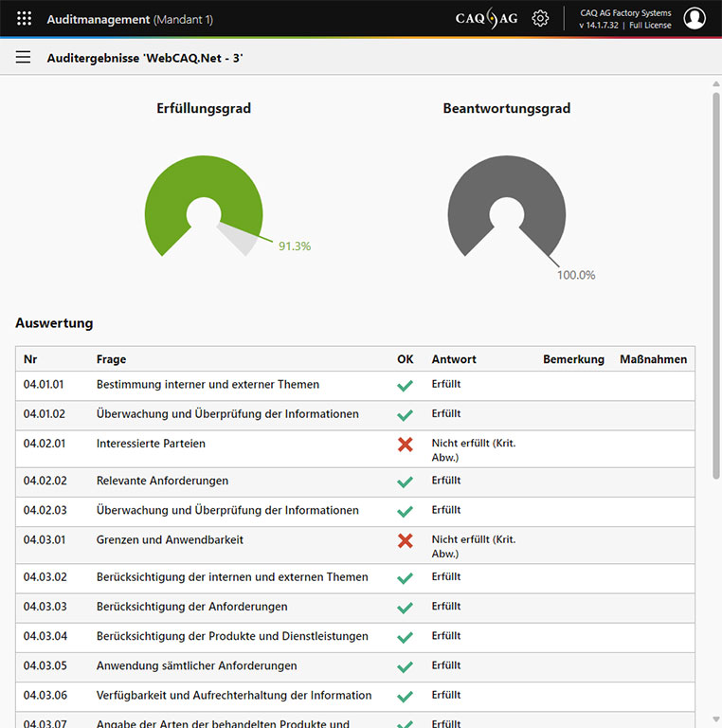Screen dimensions: 722x728
Task: Click the vertical scrollbar thumb
Action: 716,285
